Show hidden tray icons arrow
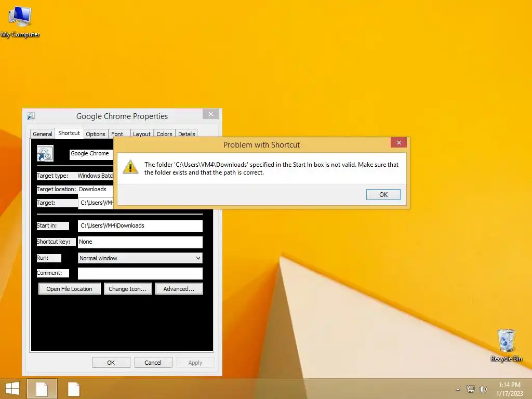The height and width of the screenshot is (399, 532). [458, 389]
